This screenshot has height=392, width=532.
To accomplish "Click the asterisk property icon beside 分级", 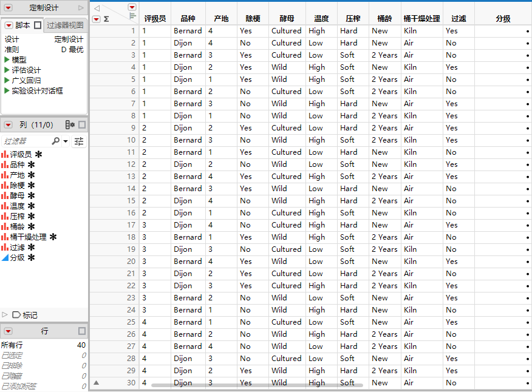I will [31, 258].
